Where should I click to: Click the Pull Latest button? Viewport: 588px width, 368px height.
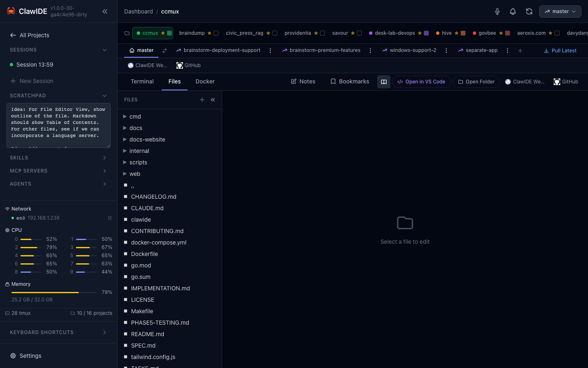pyautogui.click(x=560, y=50)
